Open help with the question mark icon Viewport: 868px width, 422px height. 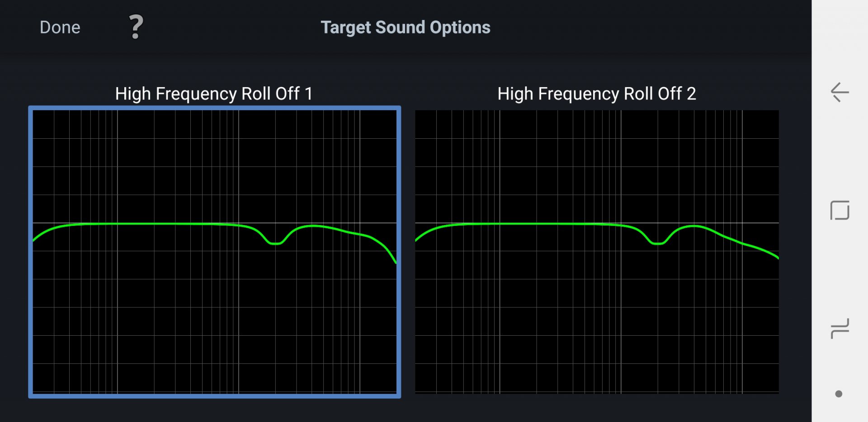tap(136, 27)
